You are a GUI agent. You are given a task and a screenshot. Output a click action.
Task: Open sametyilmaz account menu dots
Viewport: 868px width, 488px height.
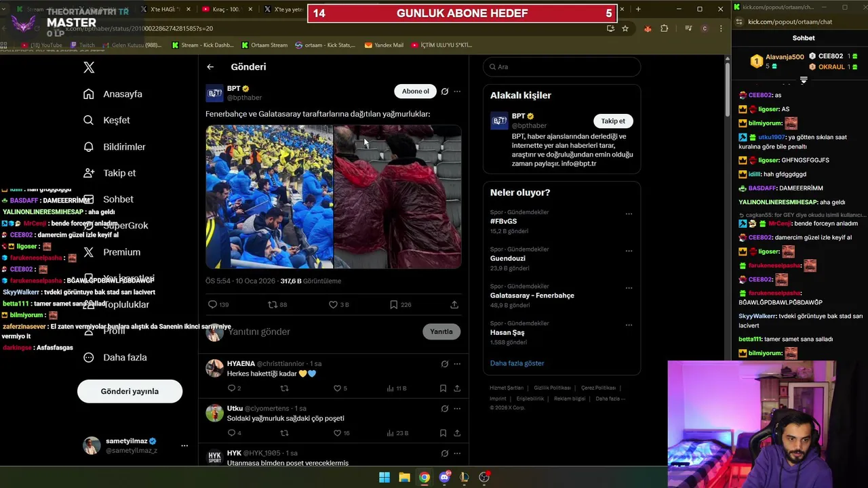point(184,445)
